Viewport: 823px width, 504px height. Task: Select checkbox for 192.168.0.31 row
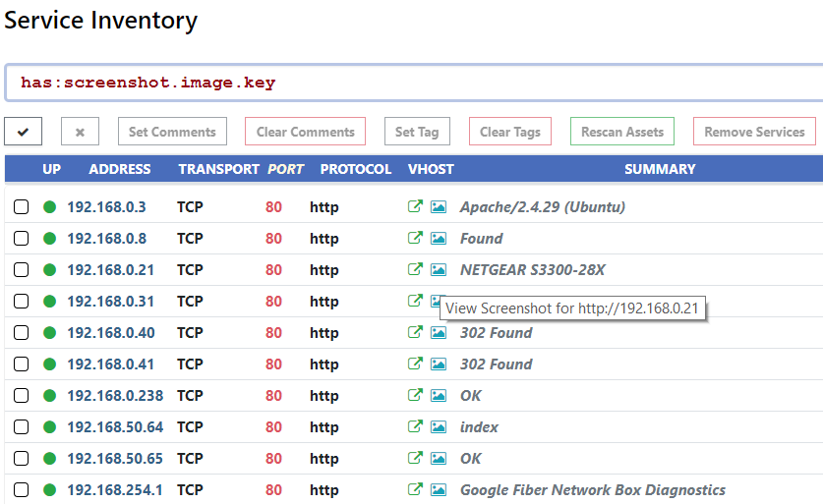(22, 302)
